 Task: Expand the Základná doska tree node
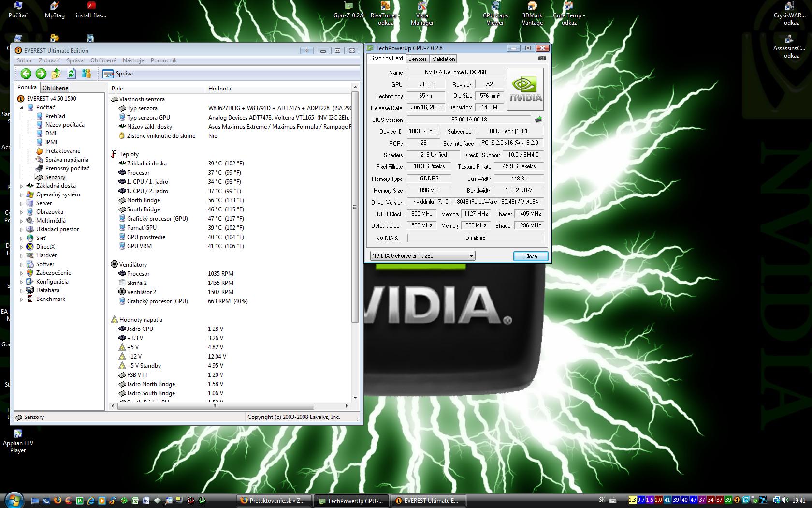[x=22, y=186]
